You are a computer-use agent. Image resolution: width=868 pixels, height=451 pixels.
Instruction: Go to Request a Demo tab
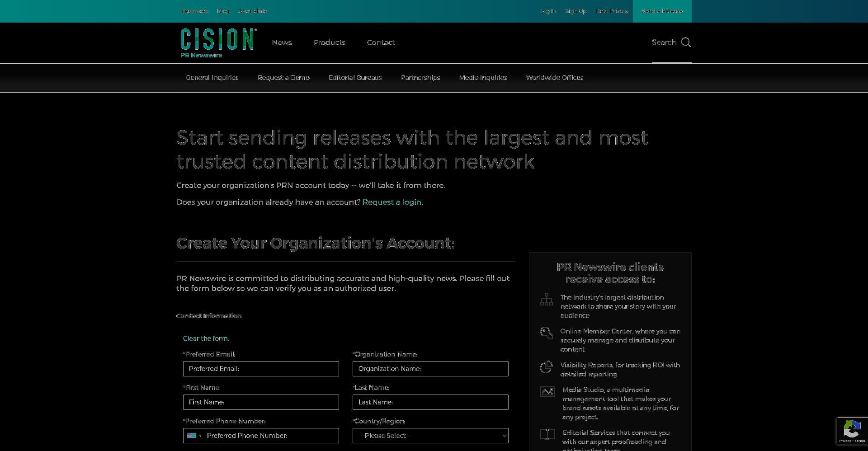tap(283, 78)
